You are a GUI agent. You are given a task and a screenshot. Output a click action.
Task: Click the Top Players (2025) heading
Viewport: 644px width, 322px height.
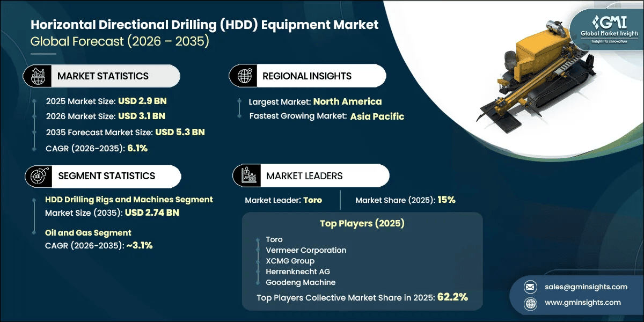point(362,223)
